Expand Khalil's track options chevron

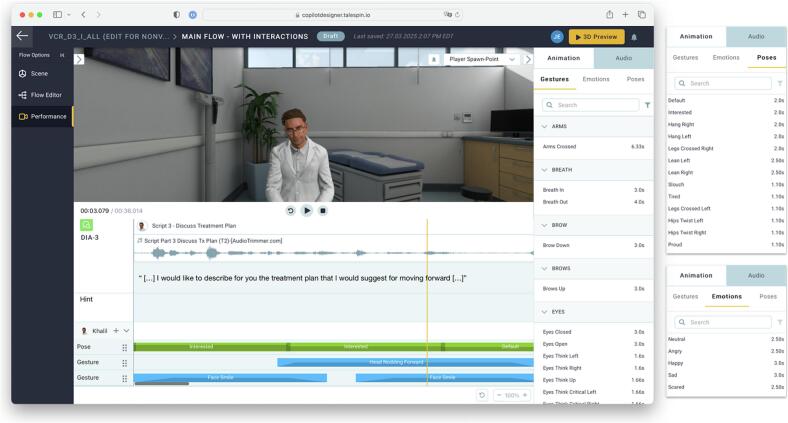point(127,330)
